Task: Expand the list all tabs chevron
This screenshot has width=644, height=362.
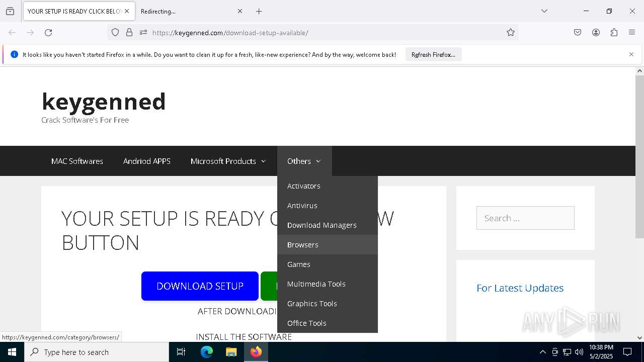Action: (x=544, y=11)
